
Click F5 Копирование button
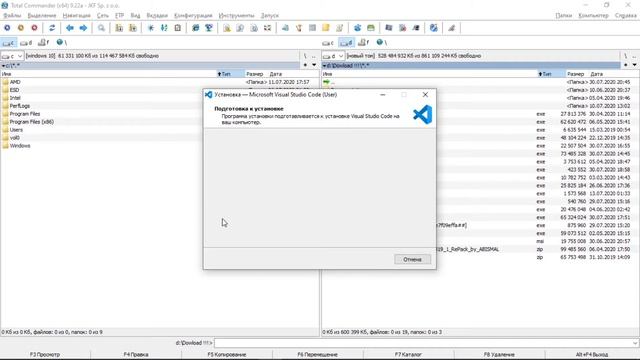[x=227, y=354]
